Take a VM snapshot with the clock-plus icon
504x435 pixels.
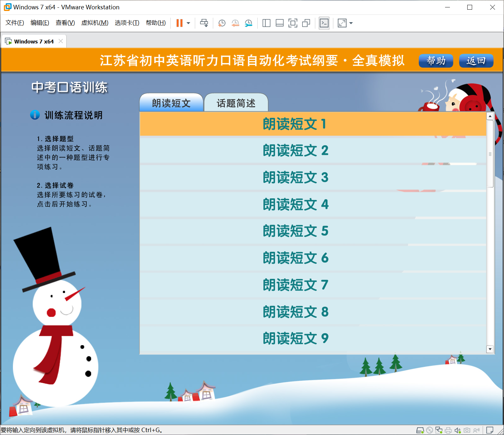tap(222, 23)
